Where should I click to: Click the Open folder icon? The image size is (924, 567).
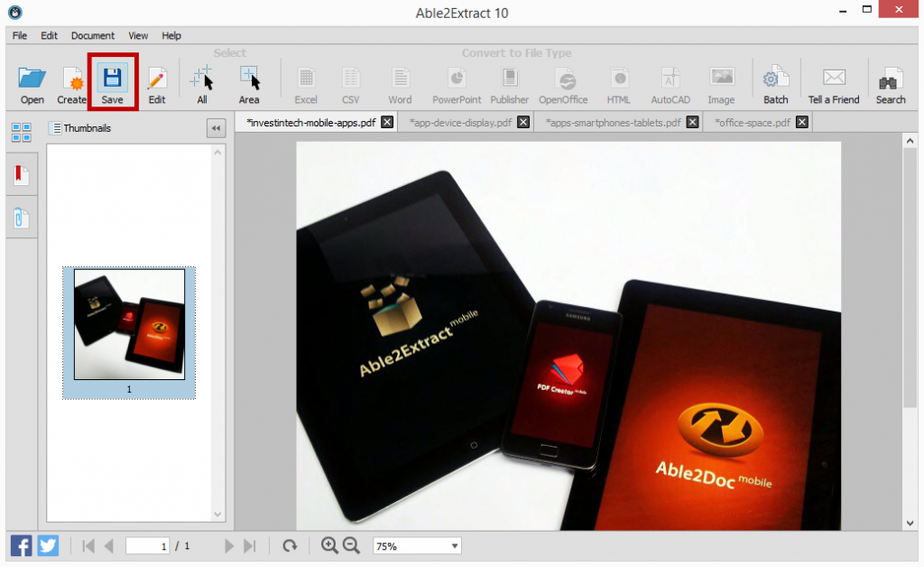point(32,78)
